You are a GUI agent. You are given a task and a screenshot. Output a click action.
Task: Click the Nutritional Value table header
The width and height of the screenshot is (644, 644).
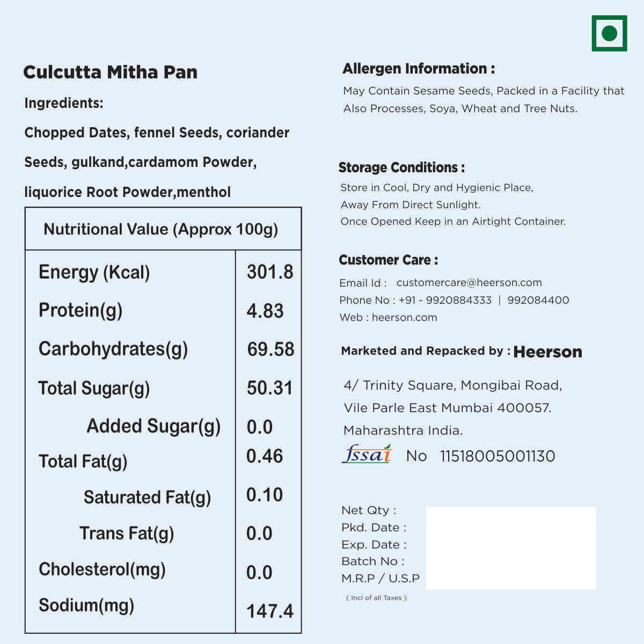161,229
